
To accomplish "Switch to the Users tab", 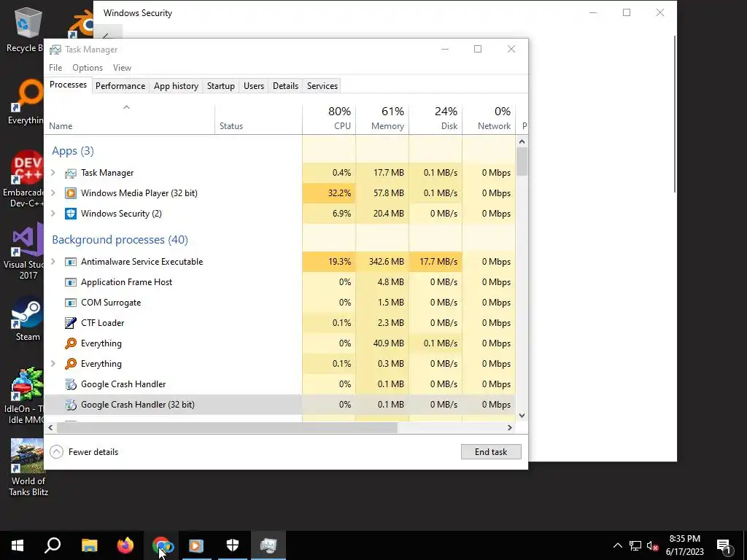I will (x=253, y=86).
